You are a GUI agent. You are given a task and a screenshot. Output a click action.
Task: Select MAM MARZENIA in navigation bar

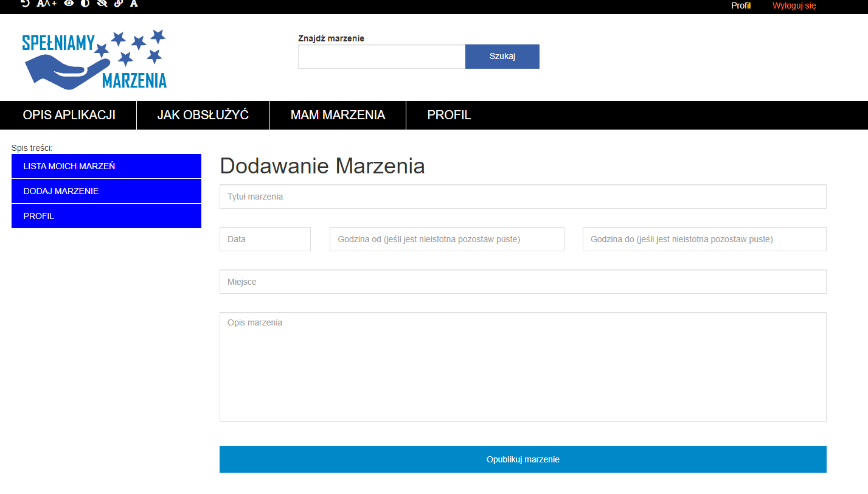[338, 115]
